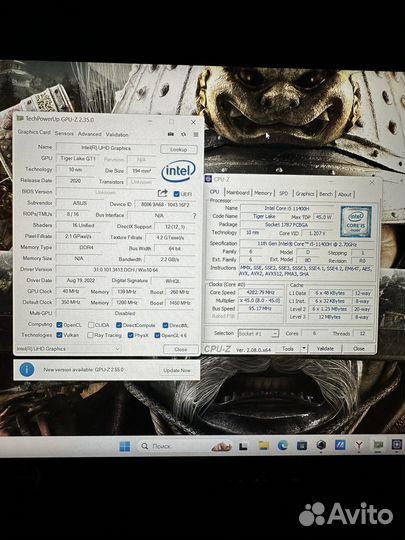Image resolution: width=405 pixels, height=540 pixels.
Task: Select the Graphics Card tab in GPU-Z
Action: point(34,132)
